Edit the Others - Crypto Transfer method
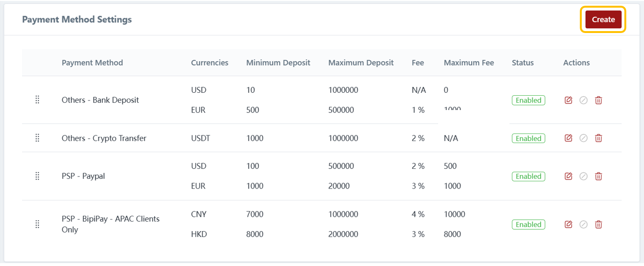 tap(568, 138)
